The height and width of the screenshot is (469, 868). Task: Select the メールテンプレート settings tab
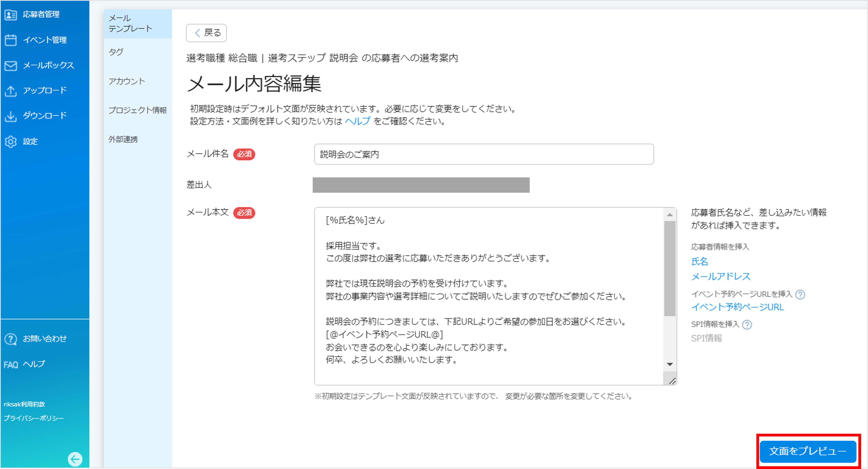point(138,24)
